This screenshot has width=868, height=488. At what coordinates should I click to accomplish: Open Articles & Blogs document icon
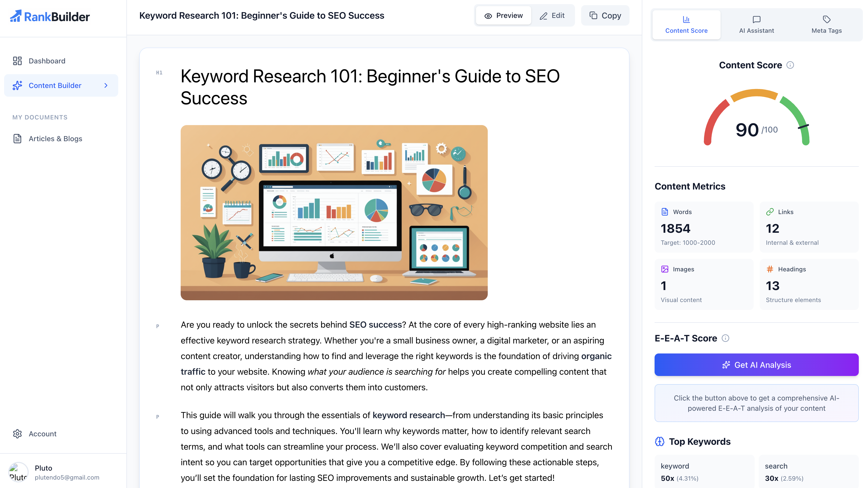[17, 139]
